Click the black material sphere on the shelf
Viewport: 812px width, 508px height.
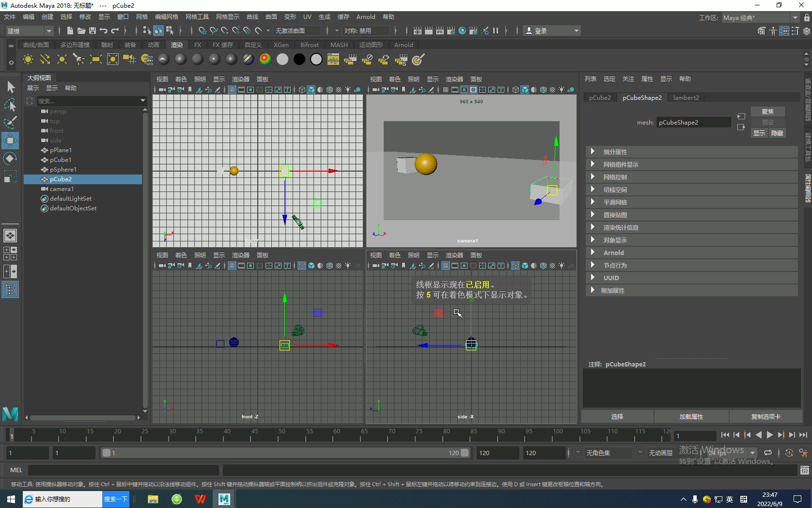coord(299,60)
